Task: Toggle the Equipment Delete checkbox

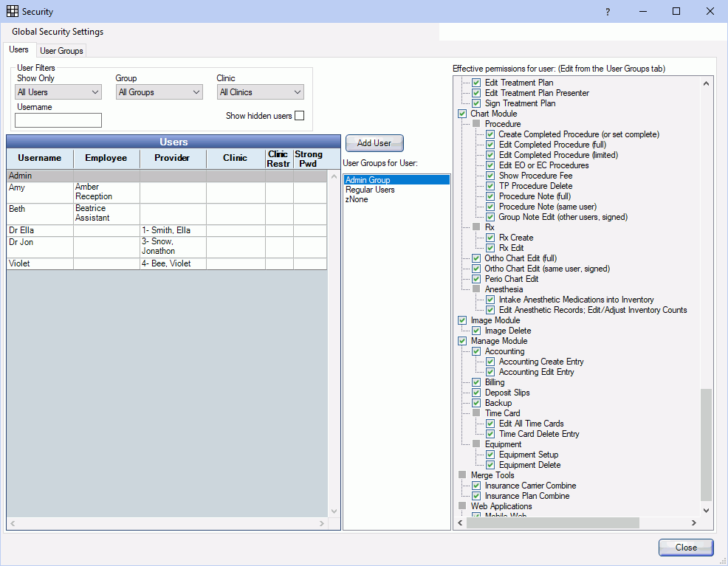Action: click(490, 465)
